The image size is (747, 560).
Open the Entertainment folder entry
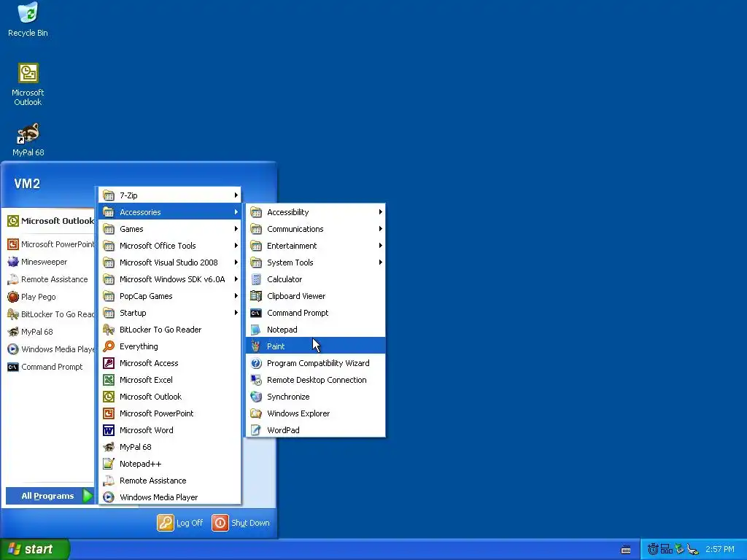[x=315, y=246]
